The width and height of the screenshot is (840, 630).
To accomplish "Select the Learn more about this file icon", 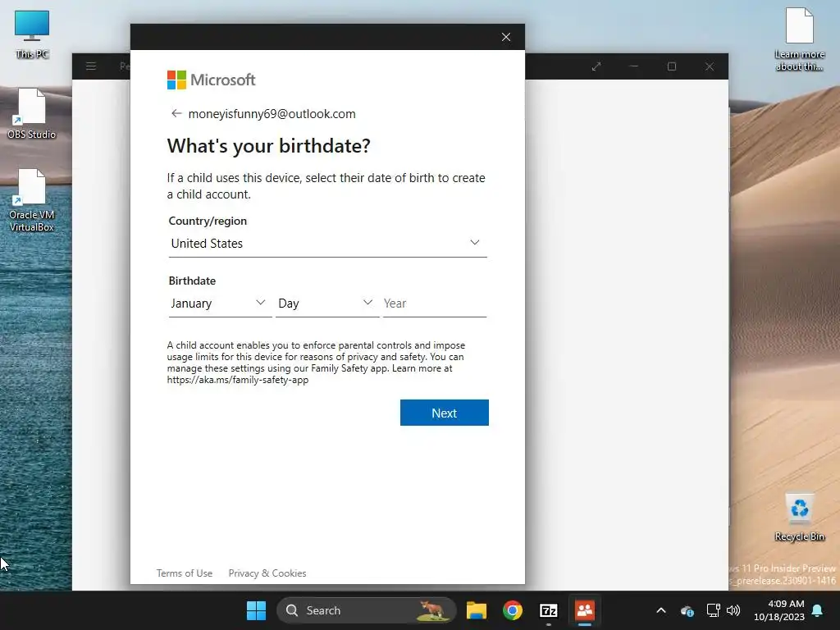I will [799, 39].
